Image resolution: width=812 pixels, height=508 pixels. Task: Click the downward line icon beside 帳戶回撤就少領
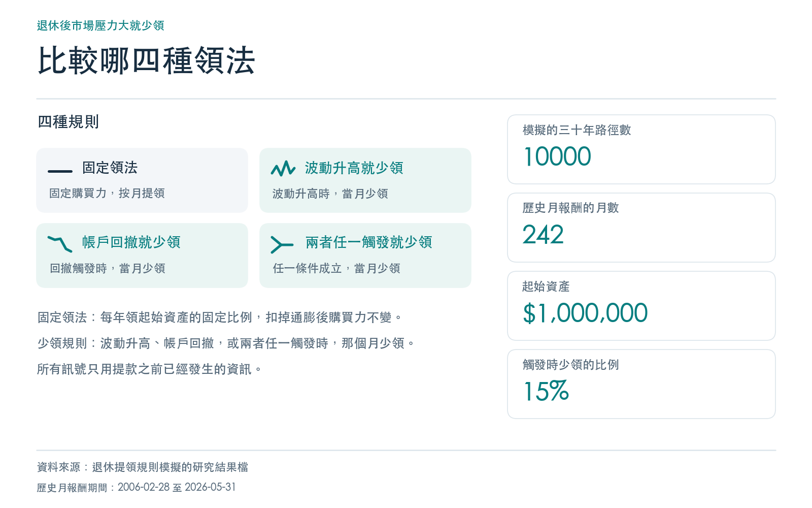60,244
